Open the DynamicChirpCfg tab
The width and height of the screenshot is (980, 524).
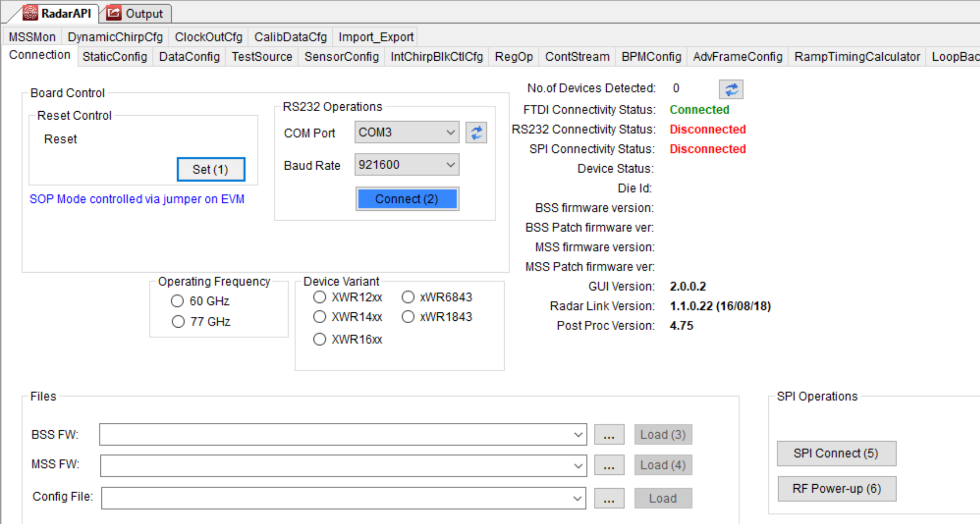tap(115, 37)
